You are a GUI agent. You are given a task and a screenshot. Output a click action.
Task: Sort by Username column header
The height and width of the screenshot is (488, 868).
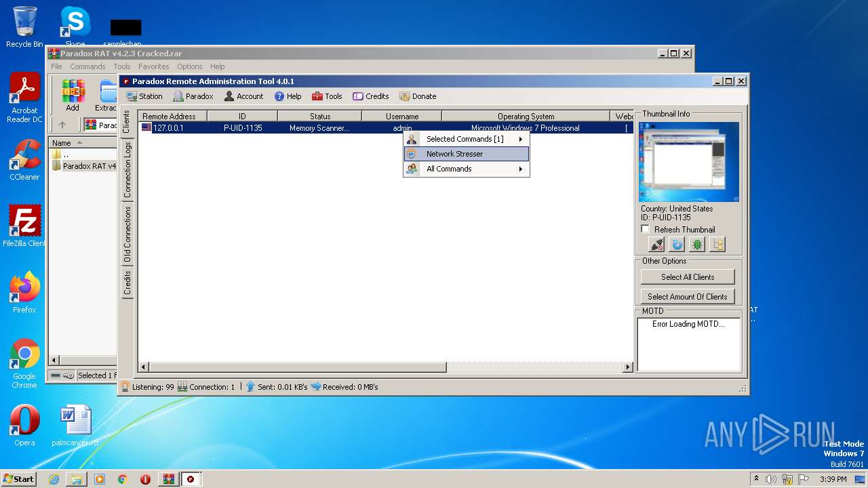pos(402,117)
